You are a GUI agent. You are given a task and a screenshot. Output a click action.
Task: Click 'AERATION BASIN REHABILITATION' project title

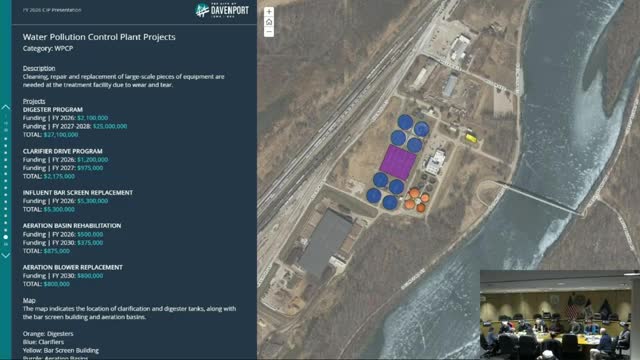pos(72,226)
